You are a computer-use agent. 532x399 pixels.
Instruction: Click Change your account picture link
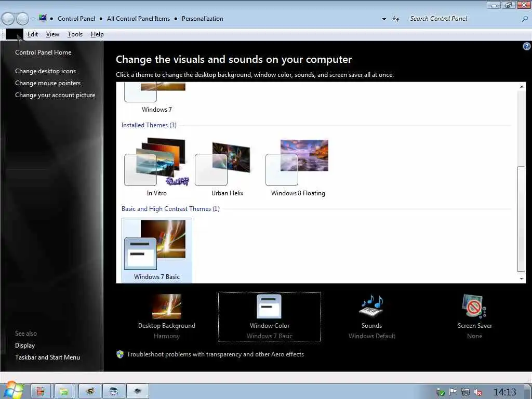[x=55, y=95]
